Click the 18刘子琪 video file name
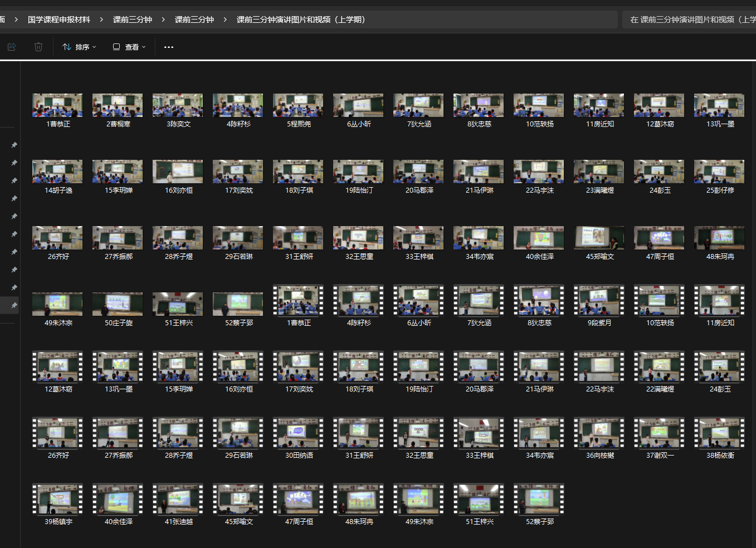The width and height of the screenshot is (756, 548). click(359, 389)
